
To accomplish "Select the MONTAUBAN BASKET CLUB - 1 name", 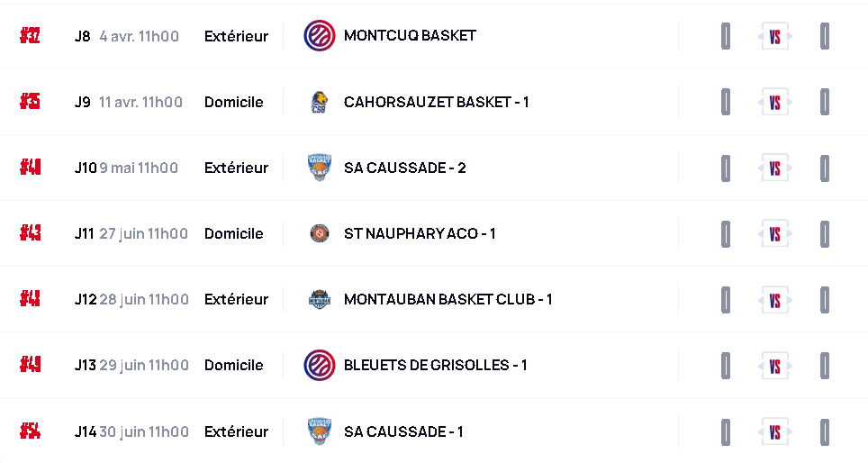I will pos(448,299).
